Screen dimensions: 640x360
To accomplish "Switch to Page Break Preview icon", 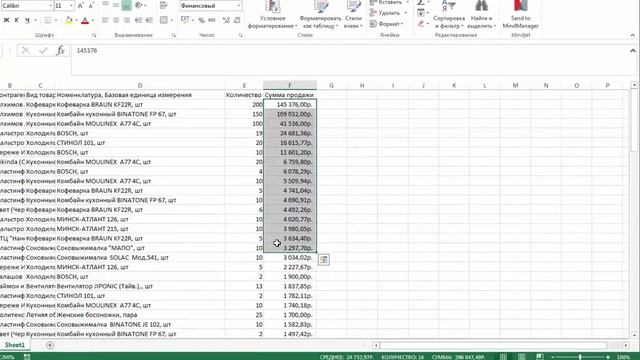I will 540,357.
